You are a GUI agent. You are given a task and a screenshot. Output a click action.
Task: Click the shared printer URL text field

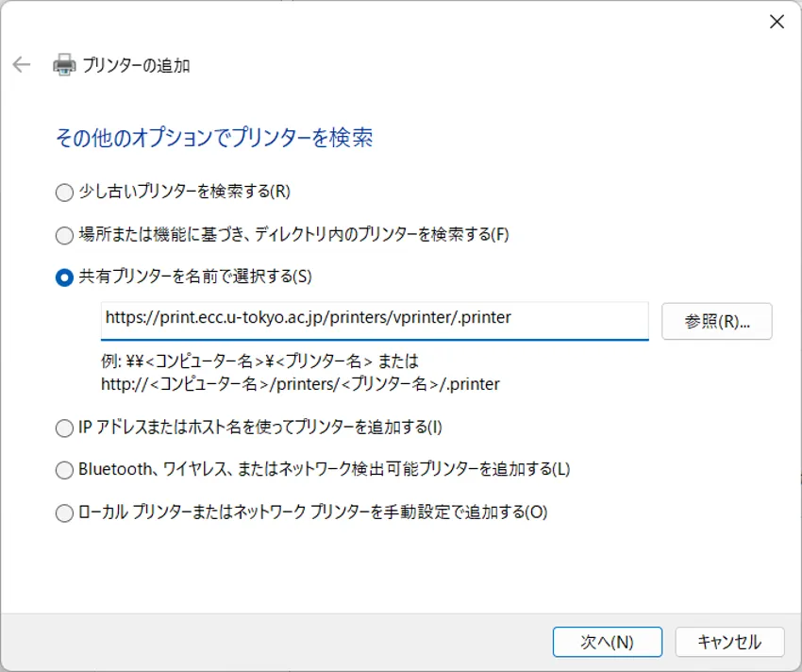(x=374, y=319)
